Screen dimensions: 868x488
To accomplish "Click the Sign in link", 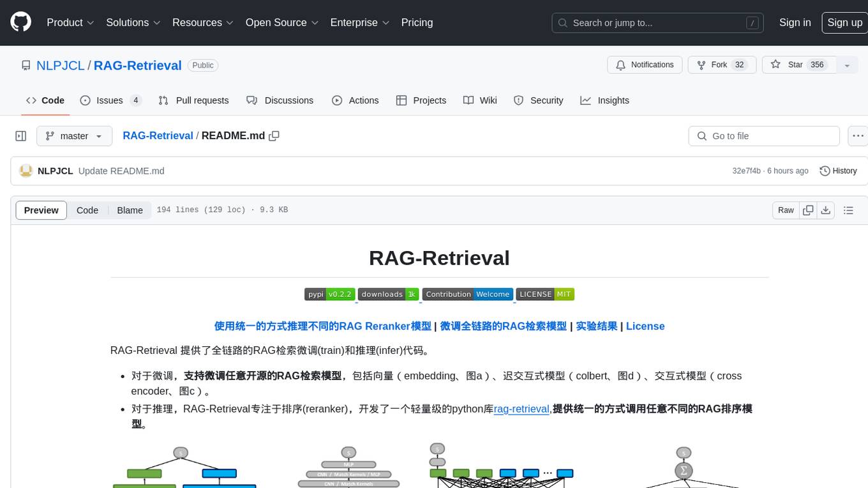I will (795, 22).
